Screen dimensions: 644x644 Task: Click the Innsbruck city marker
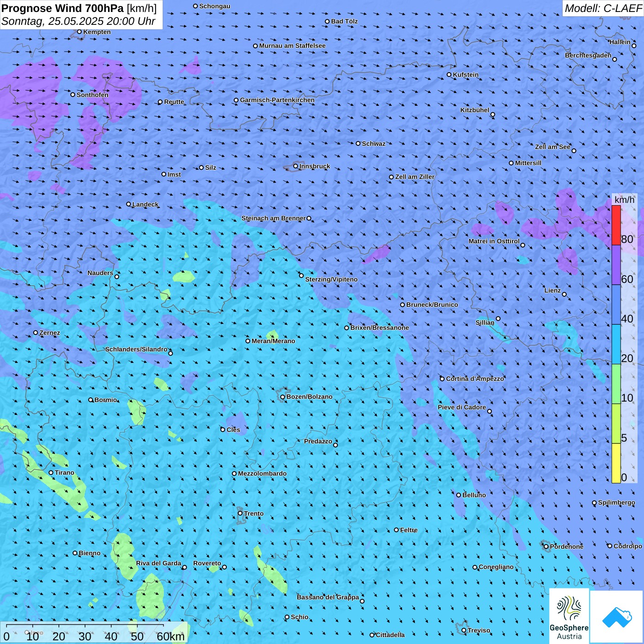tap(296, 166)
